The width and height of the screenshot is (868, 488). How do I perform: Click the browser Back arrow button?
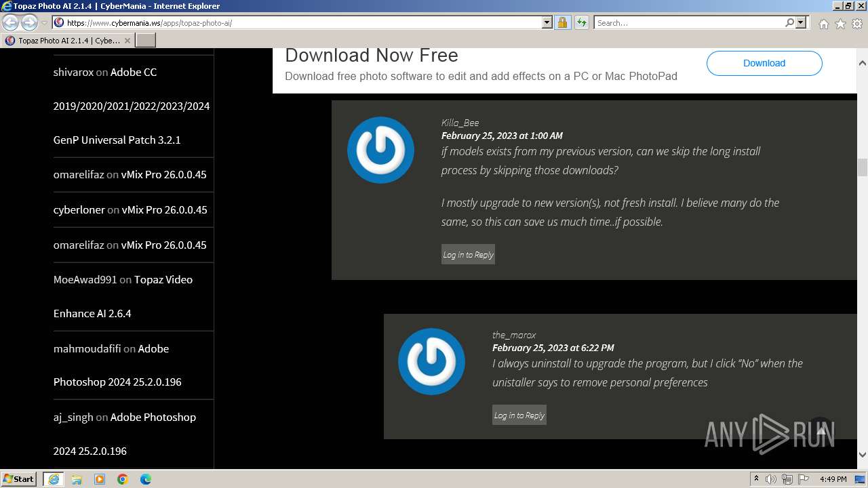[11, 23]
